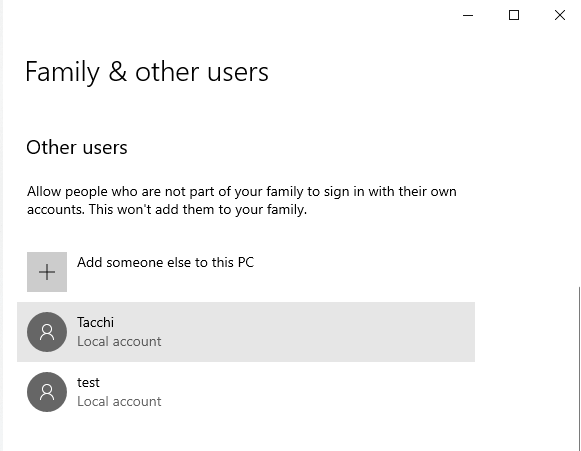Viewport: 581px width, 451px height.
Task: Click empty space in the highlighted Tacchi row
Action: coord(315,332)
